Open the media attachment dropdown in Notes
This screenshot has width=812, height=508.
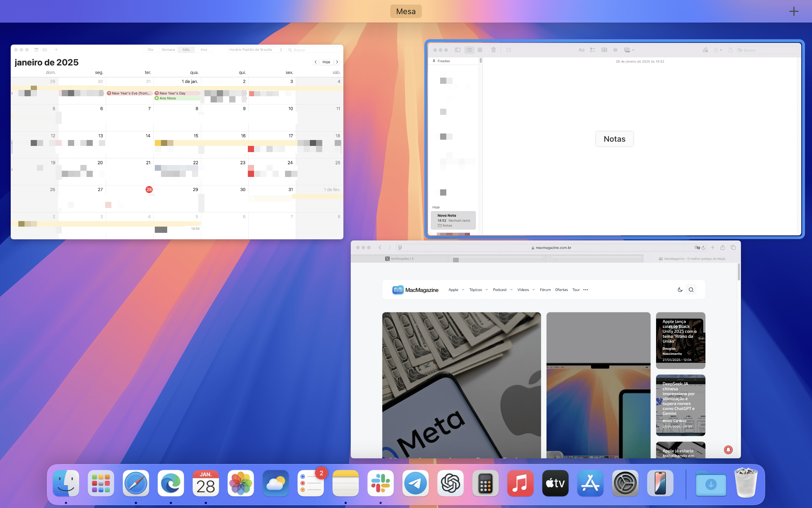coord(629,50)
